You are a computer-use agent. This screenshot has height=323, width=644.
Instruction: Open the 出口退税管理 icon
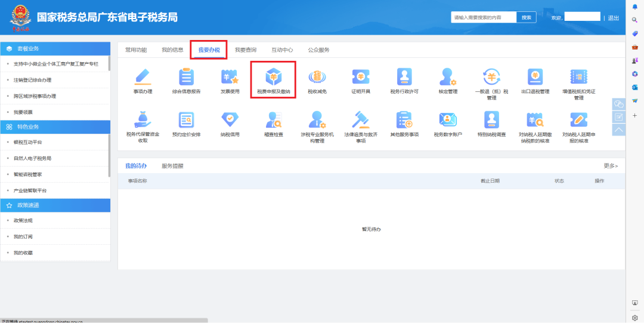click(x=535, y=78)
